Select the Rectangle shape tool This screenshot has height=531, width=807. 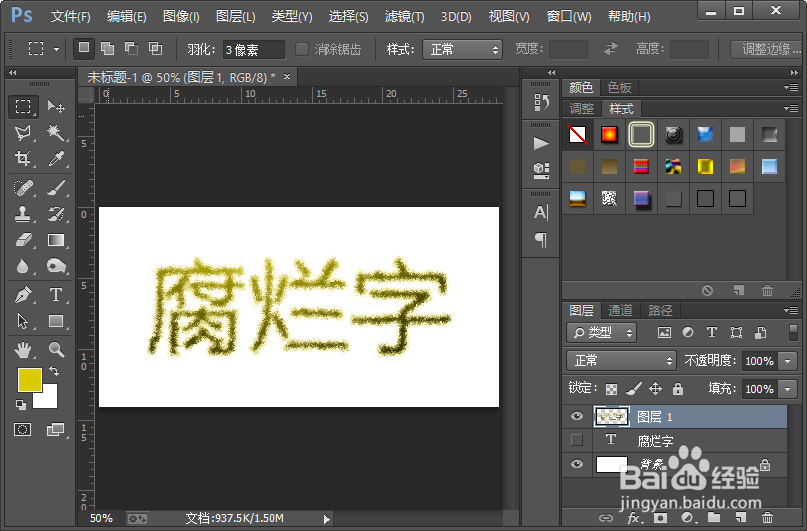[x=56, y=321]
